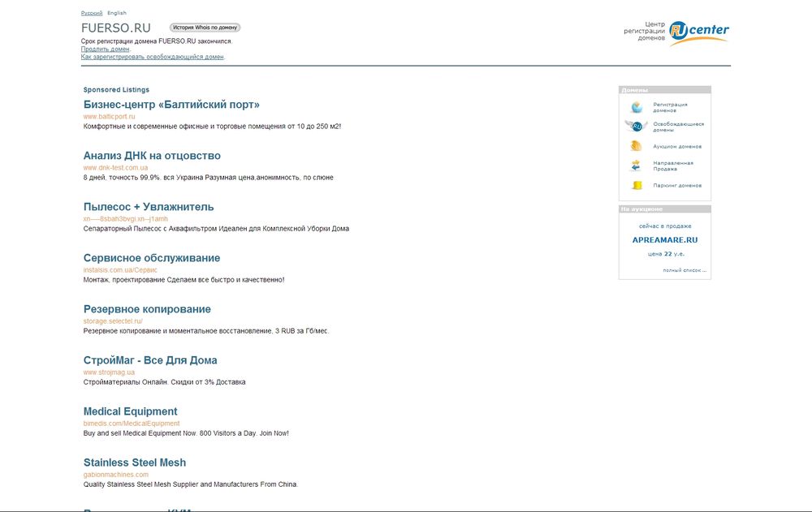
Task: Click the Sponsored Listings heading
Action: (x=116, y=89)
